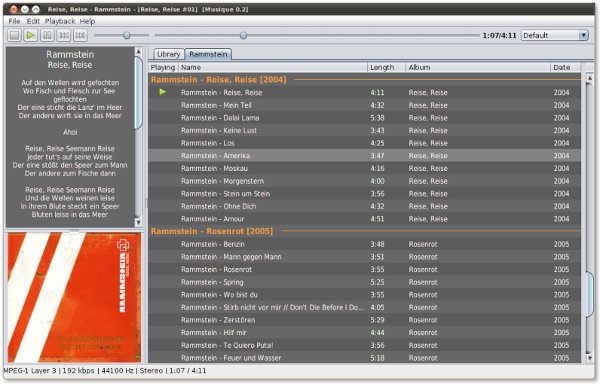600x384 pixels.
Task: Switch to the Library tab
Action: coord(168,54)
